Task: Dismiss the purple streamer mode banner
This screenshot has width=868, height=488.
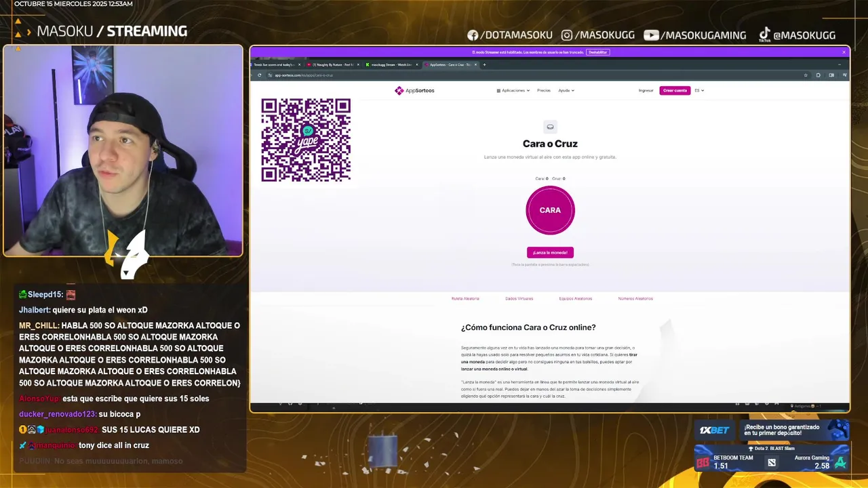Action: tap(844, 52)
